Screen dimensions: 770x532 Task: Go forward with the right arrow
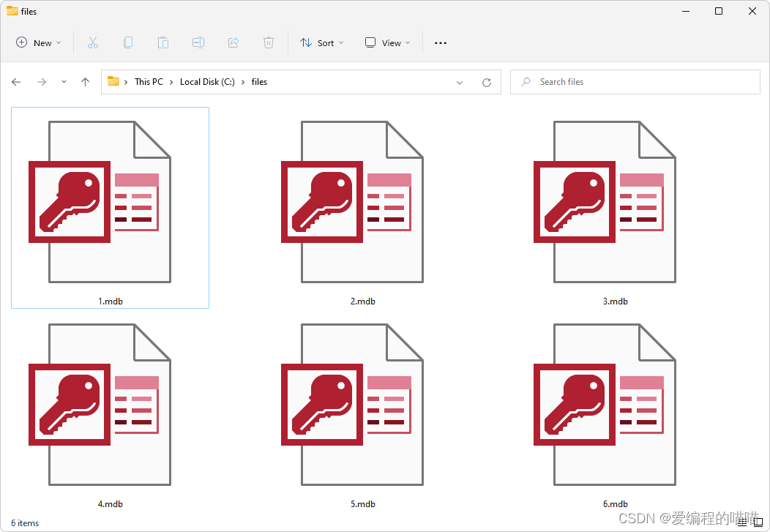(42, 82)
